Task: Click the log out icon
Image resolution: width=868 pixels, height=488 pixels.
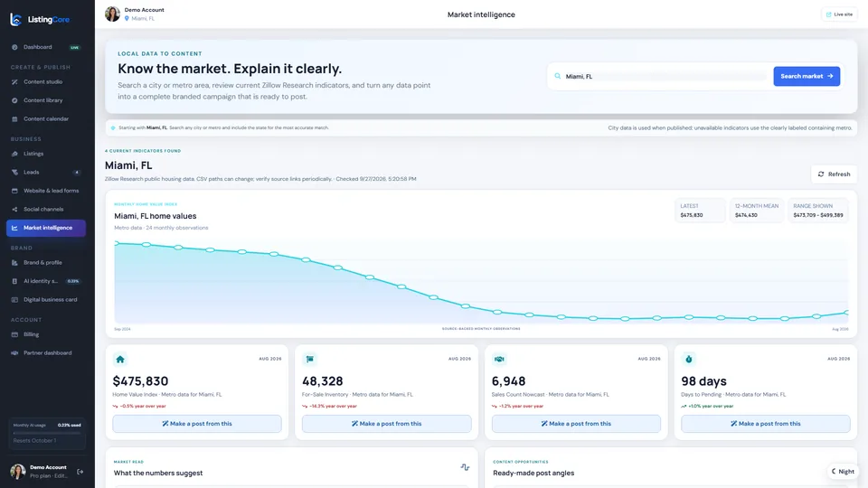Action: [80, 472]
